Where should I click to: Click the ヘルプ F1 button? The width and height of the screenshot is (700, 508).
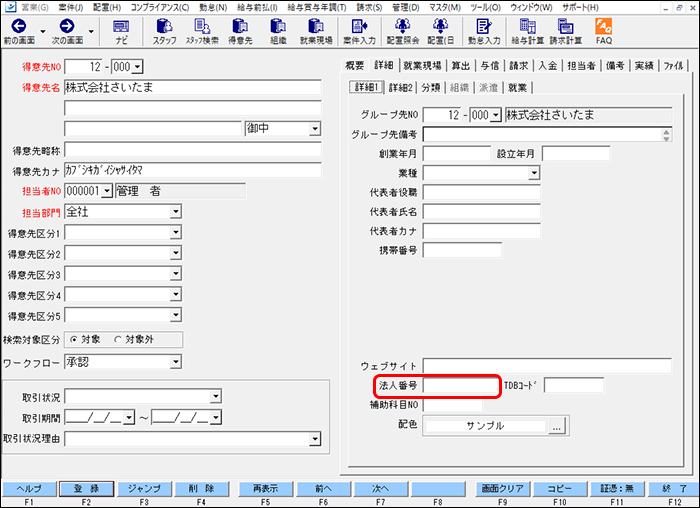pyautogui.click(x=29, y=488)
